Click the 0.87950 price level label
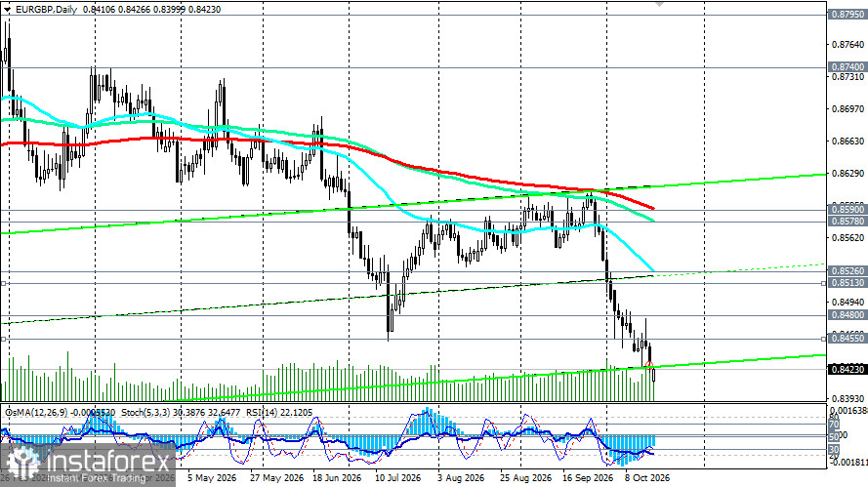The height and width of the screenshot is (487, 868). 847,14
